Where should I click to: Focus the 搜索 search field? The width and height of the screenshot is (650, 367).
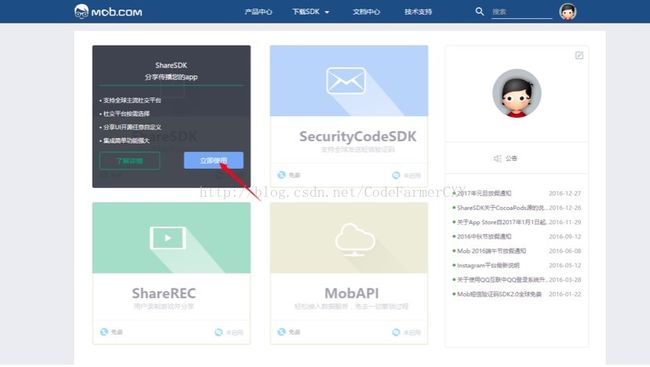pyautogui.click(x=521, y=12)
